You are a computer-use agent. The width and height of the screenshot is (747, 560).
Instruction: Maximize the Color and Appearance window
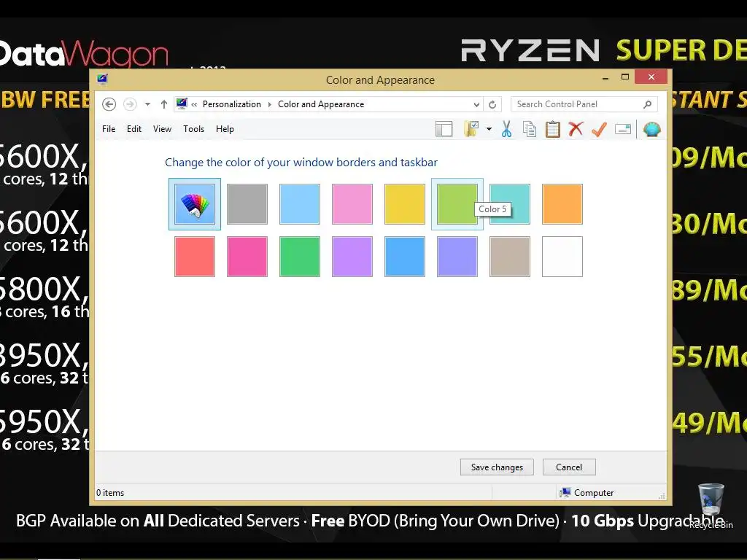pyautogui.click(x=625, y=77)
